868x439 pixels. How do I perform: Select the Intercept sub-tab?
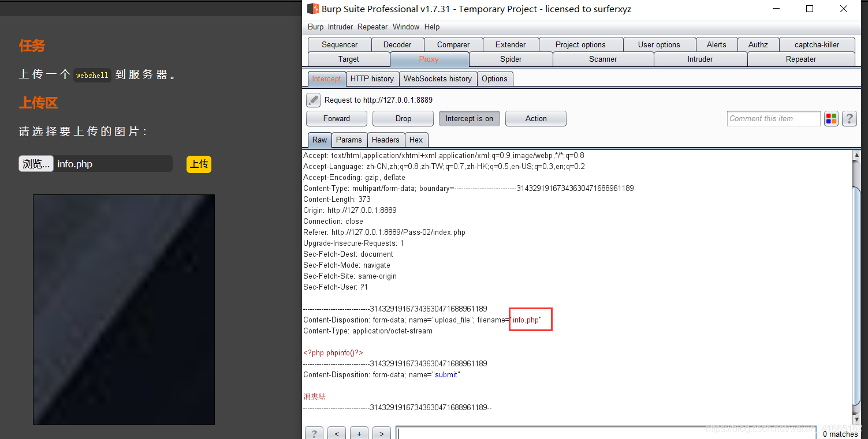327,78
